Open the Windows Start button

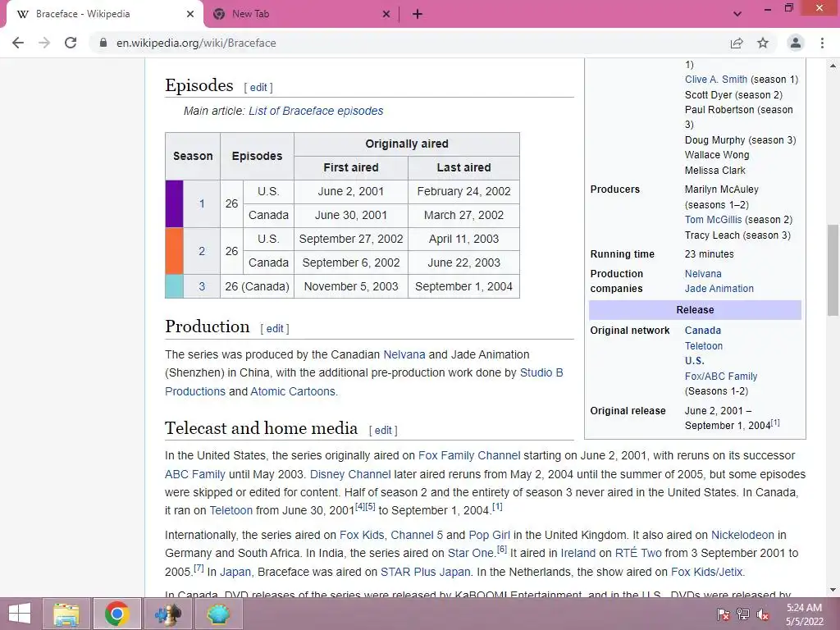(x=20, y=614)
